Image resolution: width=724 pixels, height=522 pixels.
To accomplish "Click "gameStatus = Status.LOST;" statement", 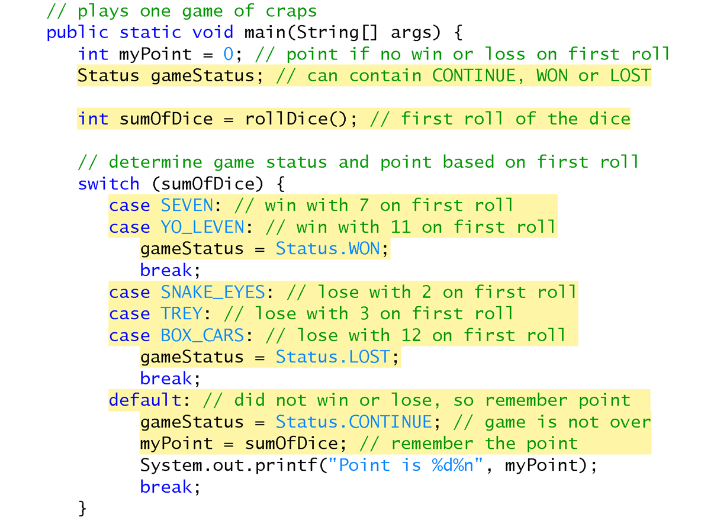I will 270,357.
